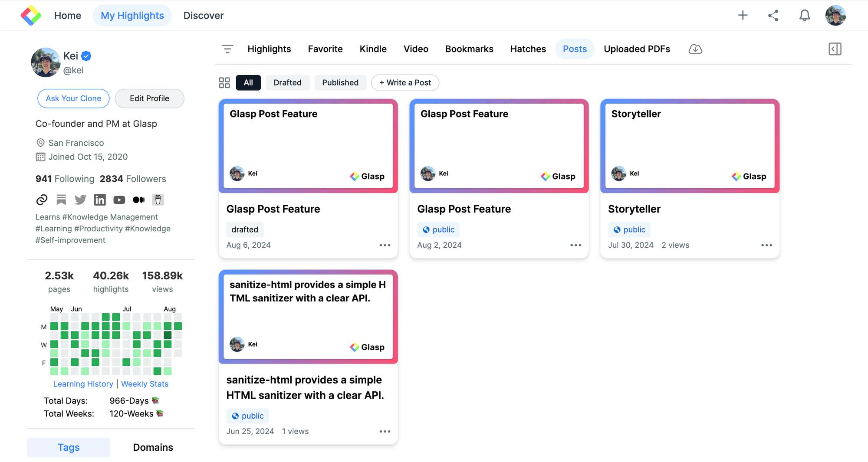Click the public badge on sanitize-html post

pos(247,416)
